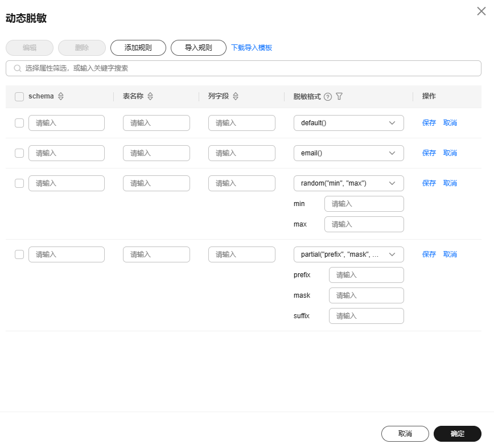The width and height of the screenshot is (494, 448).
Task: Open the 下载导入模板 link
Action: 252,48
